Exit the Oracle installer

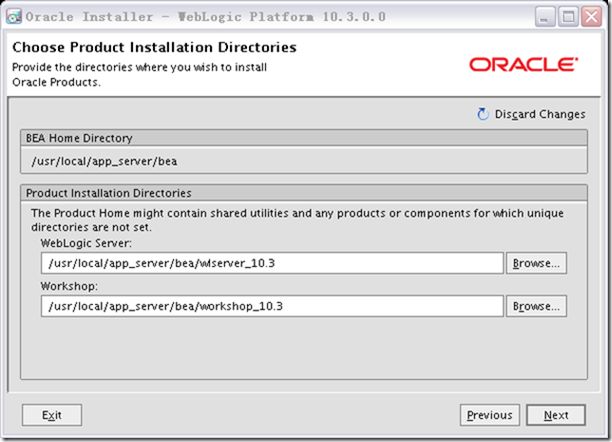point(52,415)
